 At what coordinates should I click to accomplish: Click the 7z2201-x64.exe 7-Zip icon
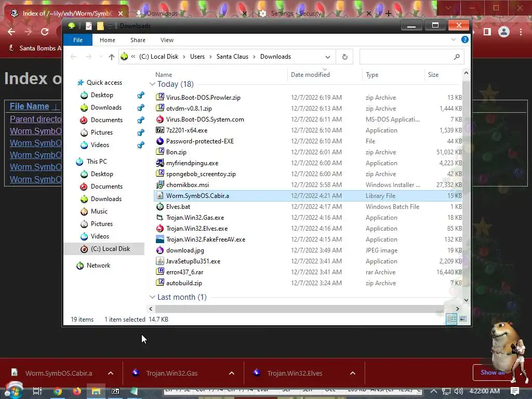(160, 130)
